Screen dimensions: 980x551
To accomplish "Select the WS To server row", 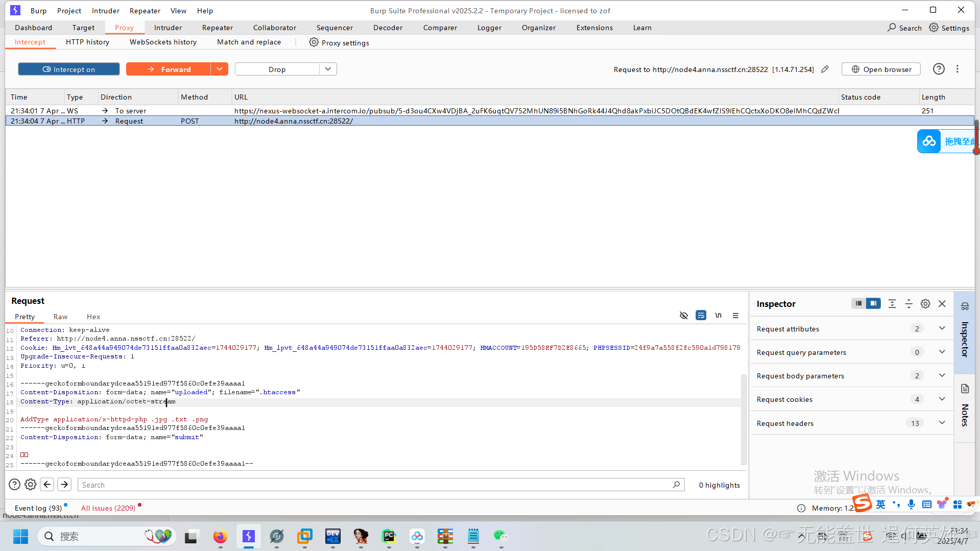I will 489,111.
